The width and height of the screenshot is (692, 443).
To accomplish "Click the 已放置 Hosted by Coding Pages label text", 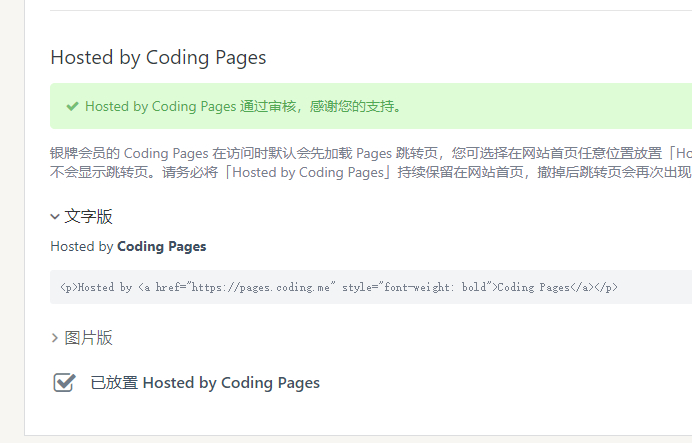I will (205, 383).
